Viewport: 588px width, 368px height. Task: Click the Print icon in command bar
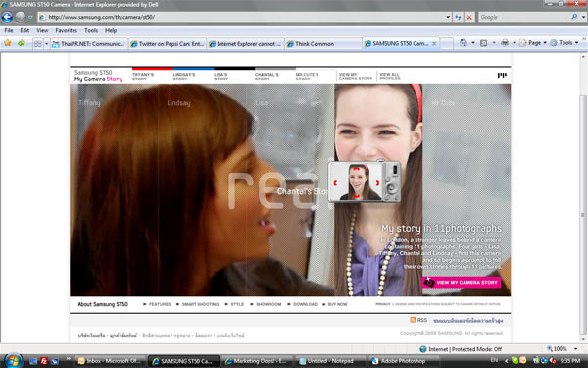505,43
